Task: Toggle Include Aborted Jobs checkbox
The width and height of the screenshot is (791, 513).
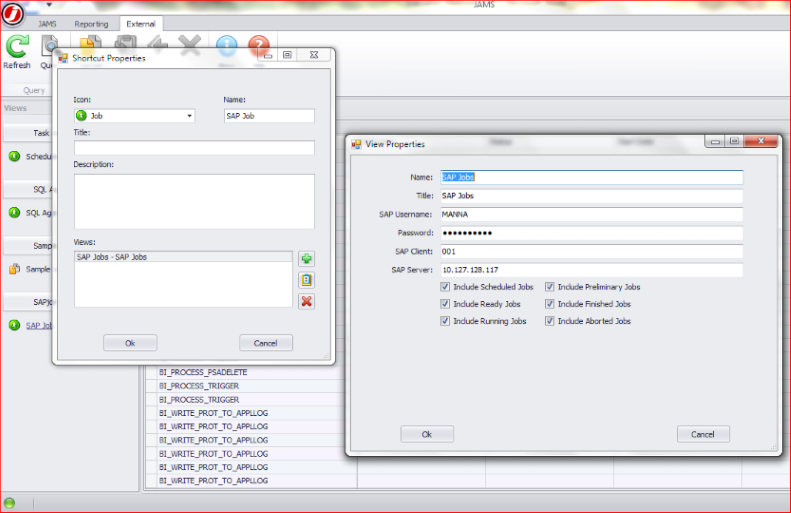Action: [549, 321]
